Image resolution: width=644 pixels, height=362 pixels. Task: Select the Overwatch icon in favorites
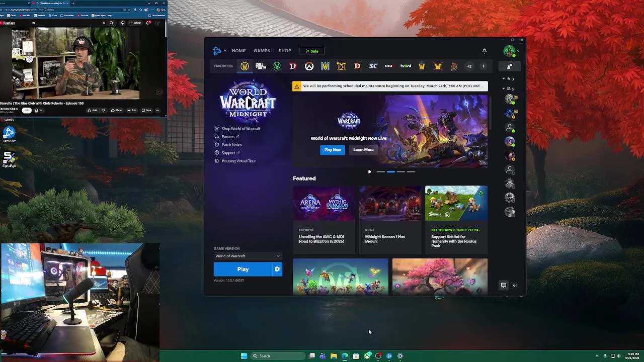click(309, 66)
